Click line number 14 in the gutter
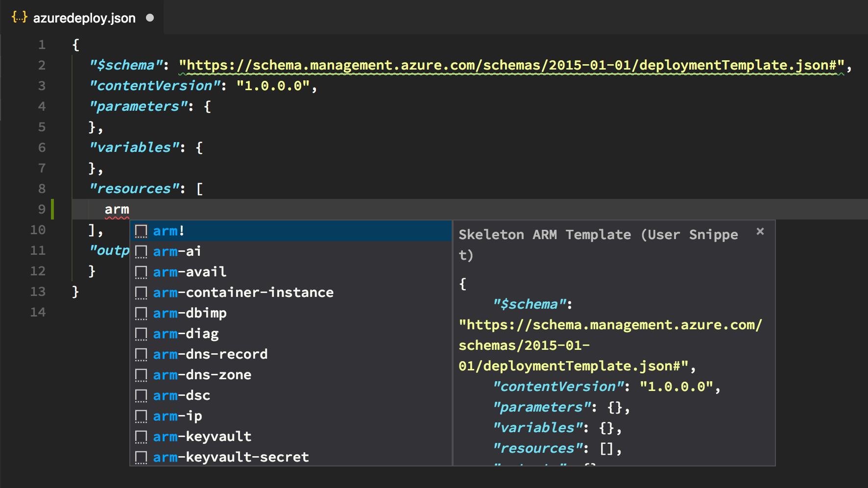The width and height of the screenshot is (868, 488). tap(38, 312)
